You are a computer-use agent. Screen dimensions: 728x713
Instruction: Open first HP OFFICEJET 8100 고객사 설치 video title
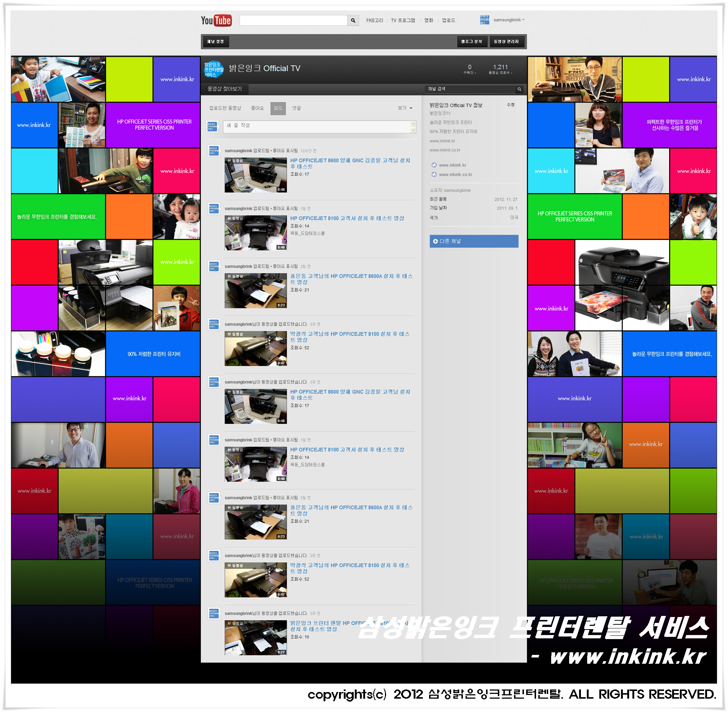(x=347, y=218)
